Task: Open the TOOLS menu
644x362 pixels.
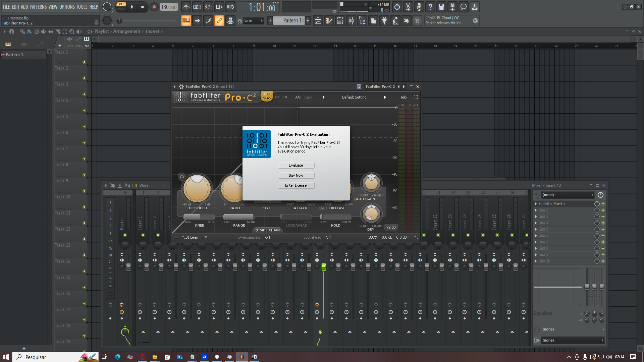Action: coord(82,7)
